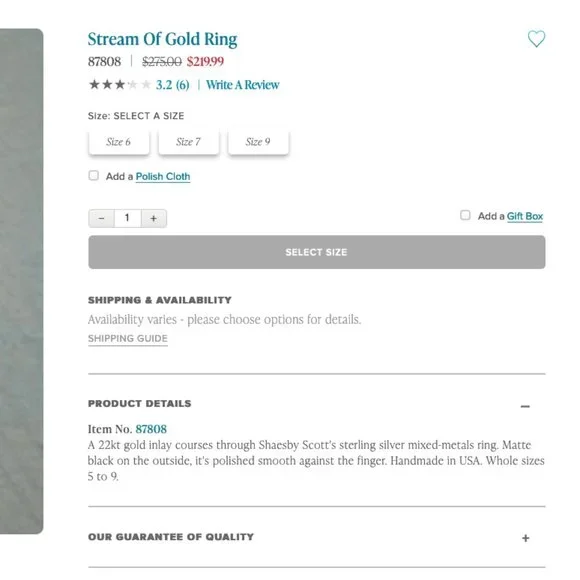Enable the Add a Gift Box checkbox
Image resolution: width=580 pixels, height=580 pixels.
(465, 215)
